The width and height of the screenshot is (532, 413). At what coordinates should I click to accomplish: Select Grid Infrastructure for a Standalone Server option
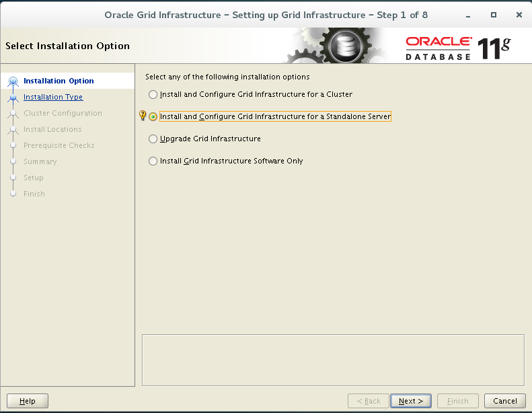153,117
